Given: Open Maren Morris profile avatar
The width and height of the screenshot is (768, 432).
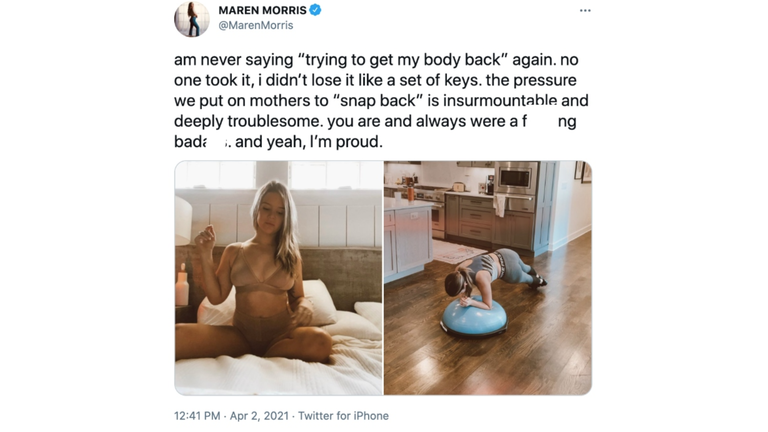Looking at the screenshot, I should pyautogui.click(x=192, y=19).
